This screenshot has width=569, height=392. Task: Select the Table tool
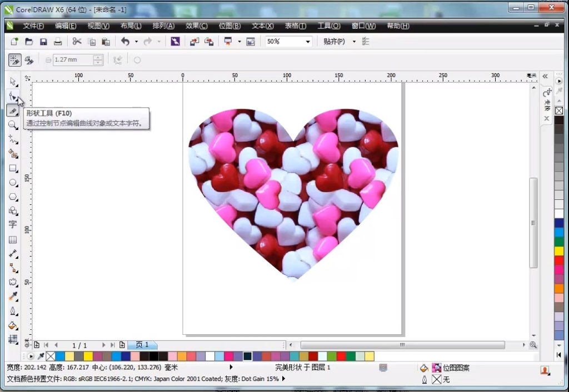click(x=13, y=239)
